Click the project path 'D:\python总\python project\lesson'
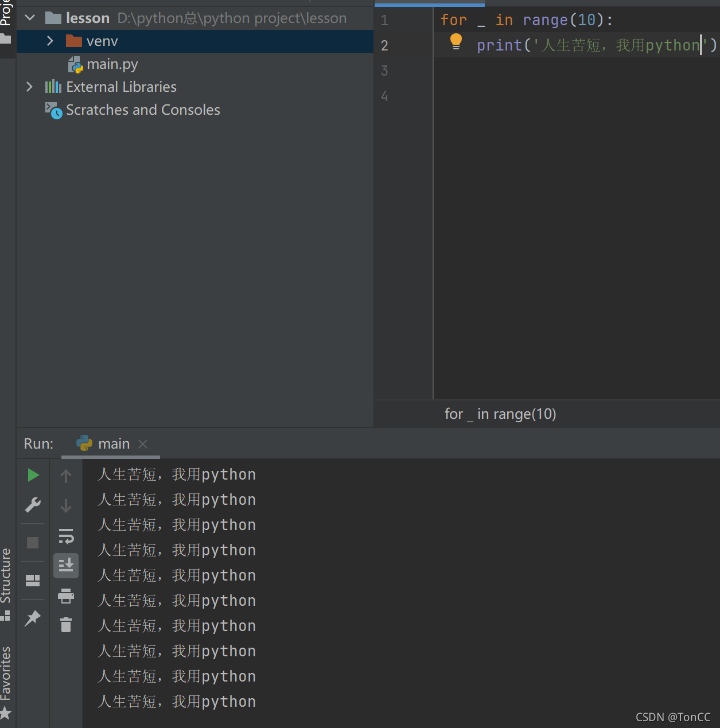Screen dimensions: 720x728 [x=232, y=18]
